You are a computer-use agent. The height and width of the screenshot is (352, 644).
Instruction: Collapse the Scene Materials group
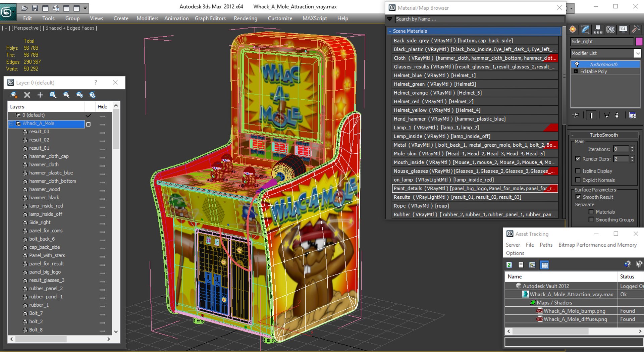click(x=390, y=31)
